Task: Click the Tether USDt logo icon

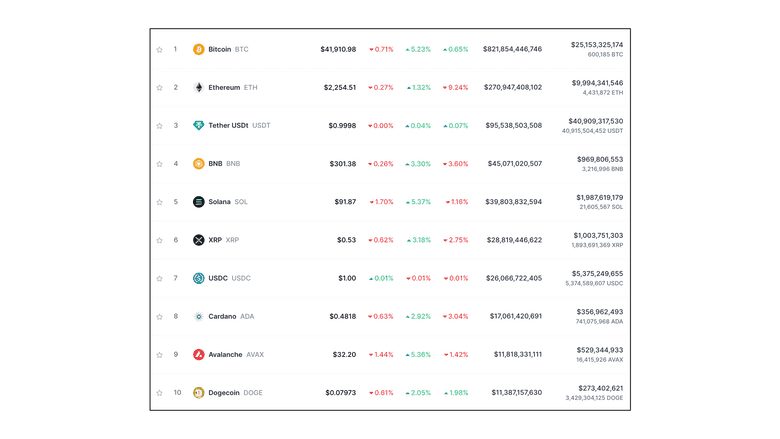Action: click(x=198, y=125)
